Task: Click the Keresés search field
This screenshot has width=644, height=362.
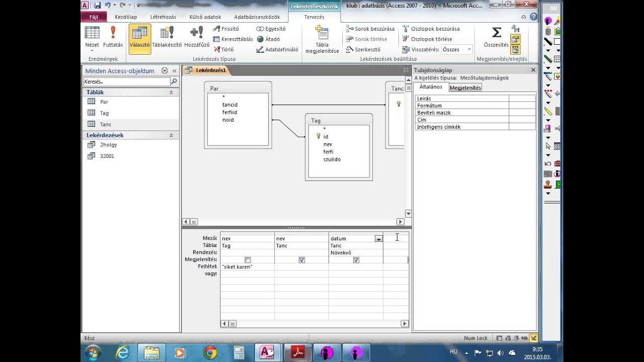Action: point(127,81)
